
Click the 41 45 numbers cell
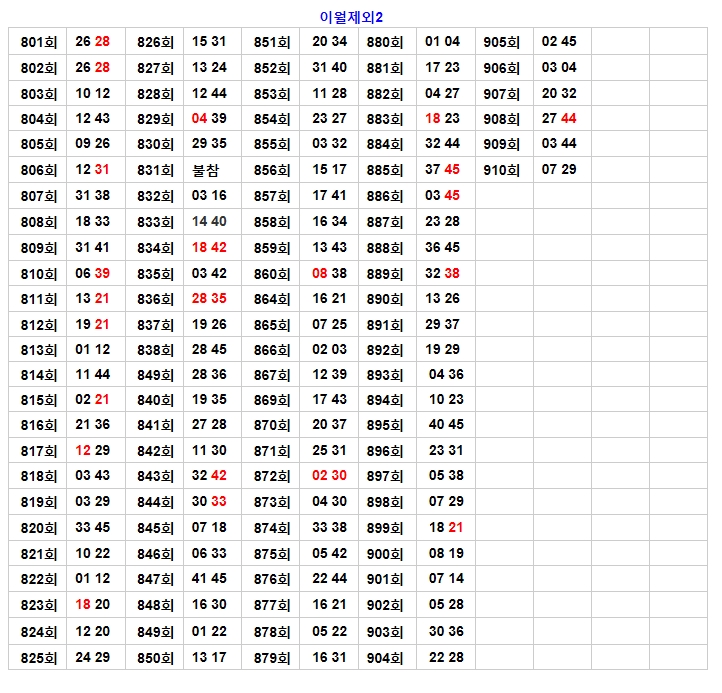(210, 579)
